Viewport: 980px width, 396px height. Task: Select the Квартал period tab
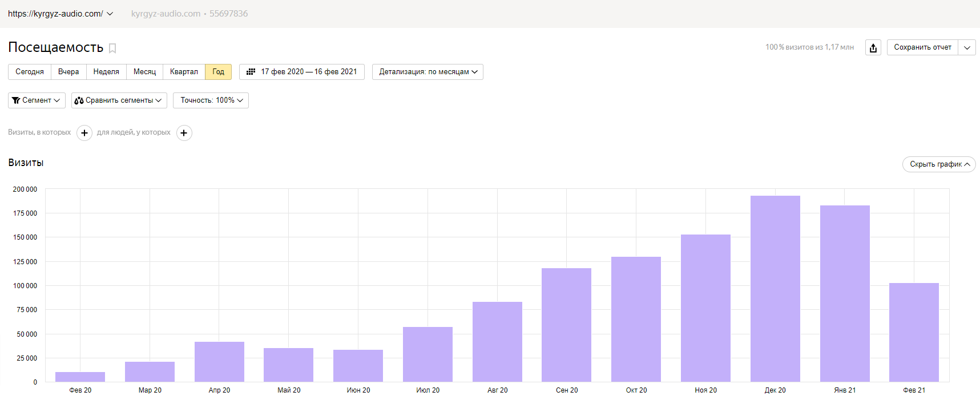(184, 72)
